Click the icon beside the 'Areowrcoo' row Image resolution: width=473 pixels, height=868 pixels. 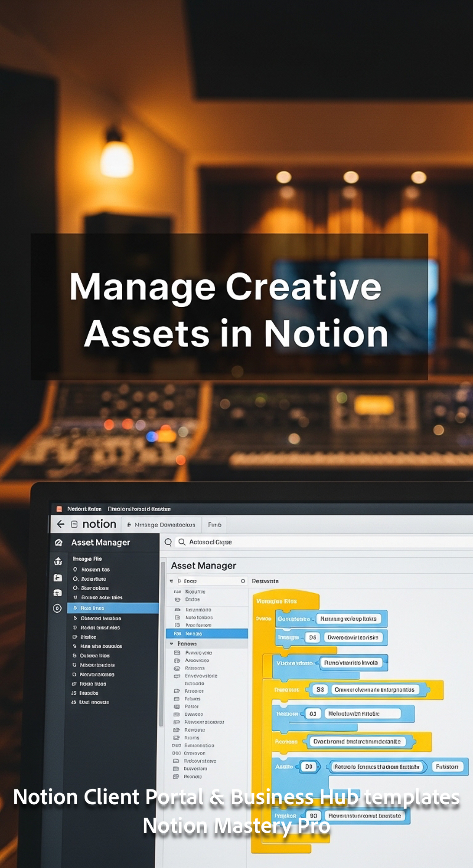point(177,661)
